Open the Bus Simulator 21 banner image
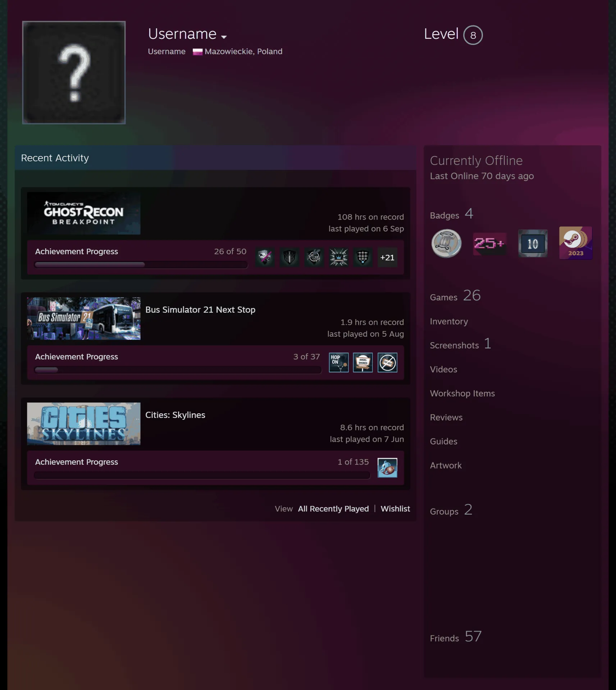The height and width of the screenshot is (690, 616). 84,318
